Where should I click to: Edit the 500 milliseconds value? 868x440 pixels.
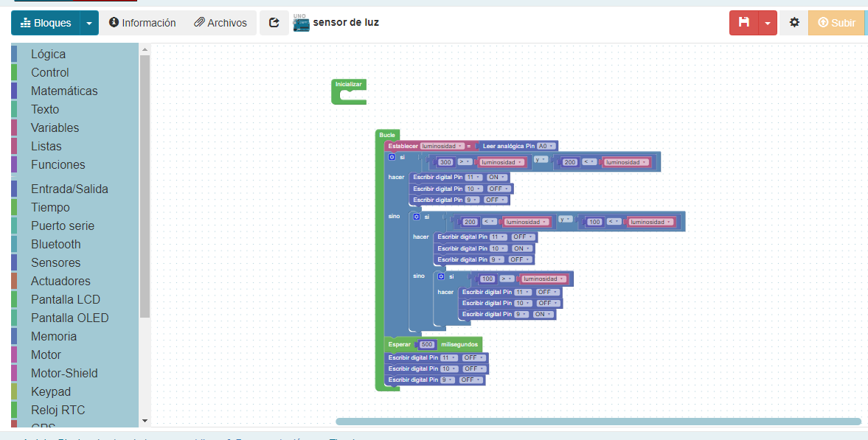(427, 344)
